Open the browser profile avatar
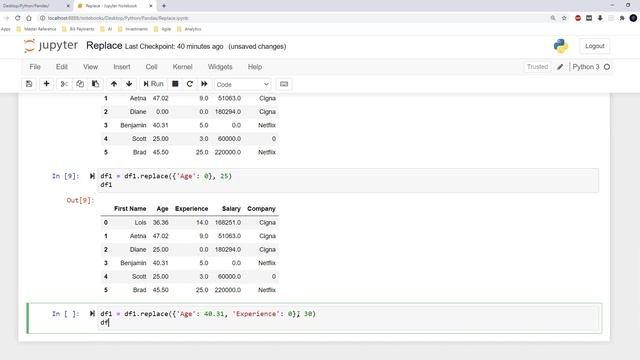Viewport: 640px width, 360px height. click(x=633, y=18)
